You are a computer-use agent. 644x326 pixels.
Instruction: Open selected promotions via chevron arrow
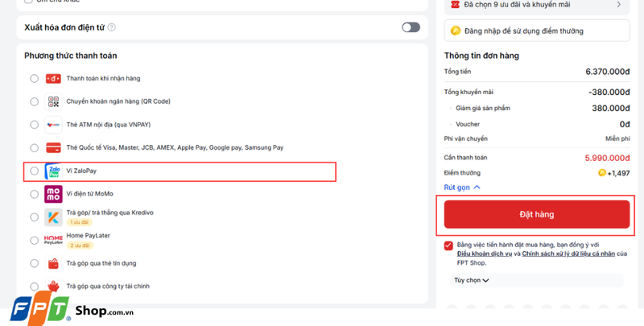618,5
